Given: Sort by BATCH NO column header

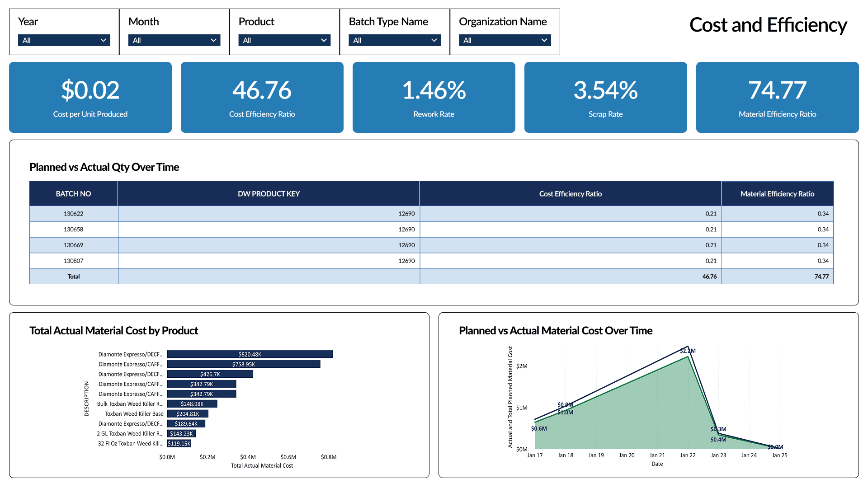Looking at the screenshot, I should pyautogui.click(x=73, y=194).
